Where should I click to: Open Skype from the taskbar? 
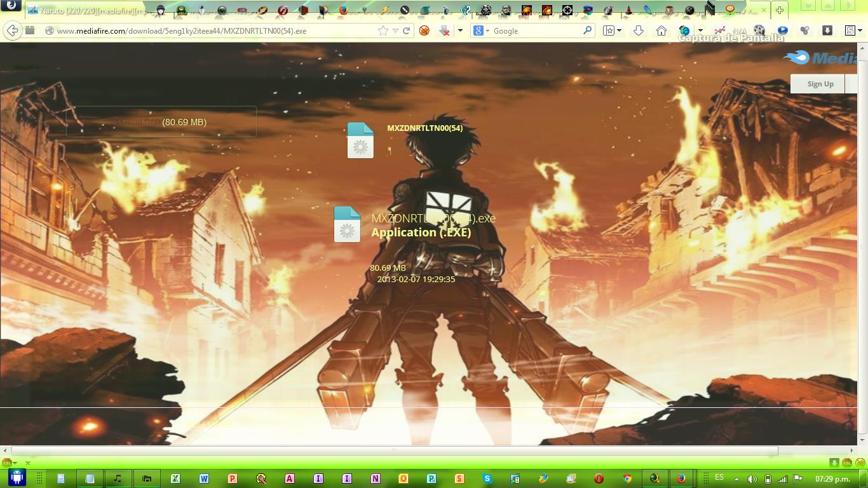[x=487, y=478]
